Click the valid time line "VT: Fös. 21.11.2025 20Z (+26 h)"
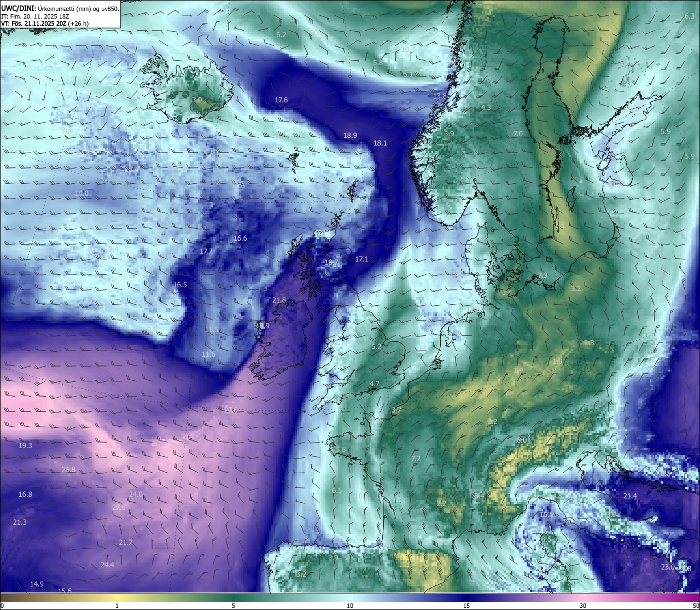The height and width of the screenshot is (610, 700). tap(45, 24)
